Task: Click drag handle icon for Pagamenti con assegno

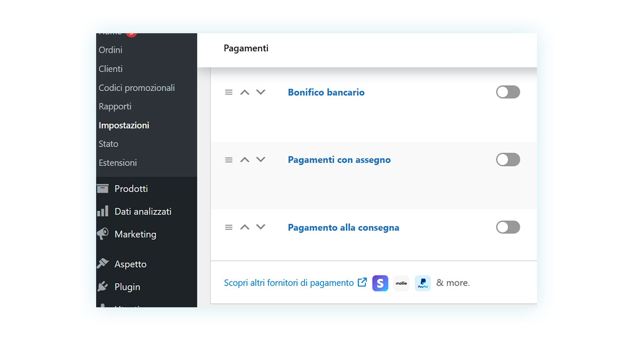Action: pos(228,160)
